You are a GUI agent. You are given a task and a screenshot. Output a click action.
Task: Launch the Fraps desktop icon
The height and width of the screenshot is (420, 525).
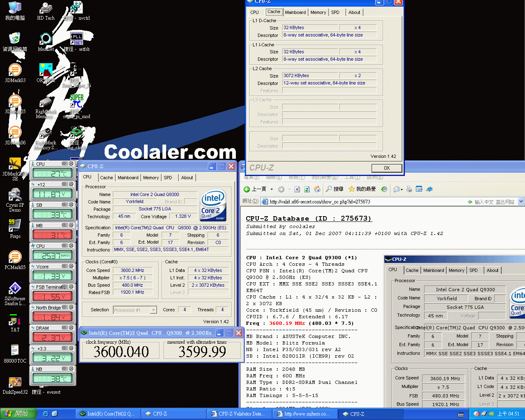15,229
